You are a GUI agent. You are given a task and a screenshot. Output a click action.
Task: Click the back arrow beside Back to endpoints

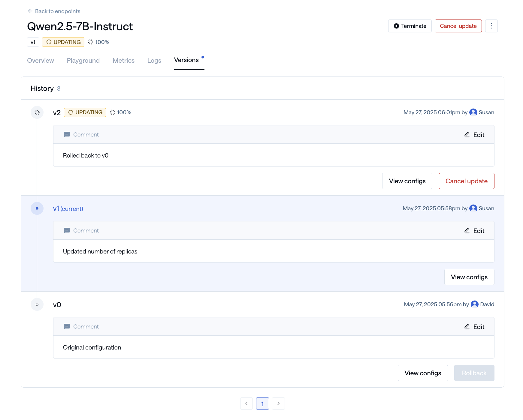(x=30, y=11)
